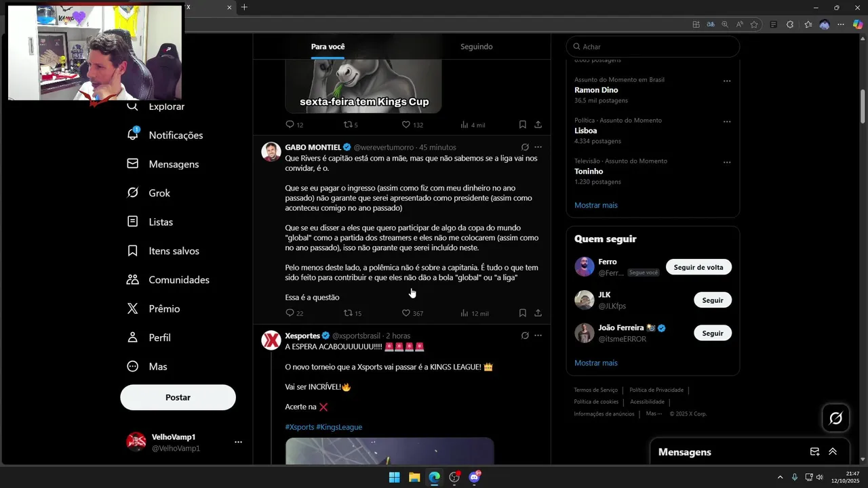This screenshot has width=868, height=488.
Task: Bookmark the GABO MONTIEL post
Action: point(522,313)
